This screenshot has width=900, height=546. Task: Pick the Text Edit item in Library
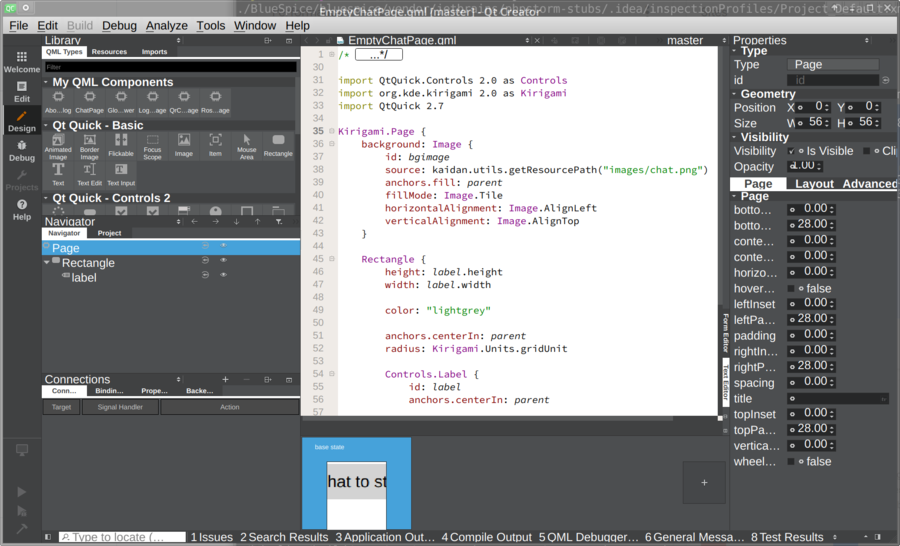coord(90,175)
